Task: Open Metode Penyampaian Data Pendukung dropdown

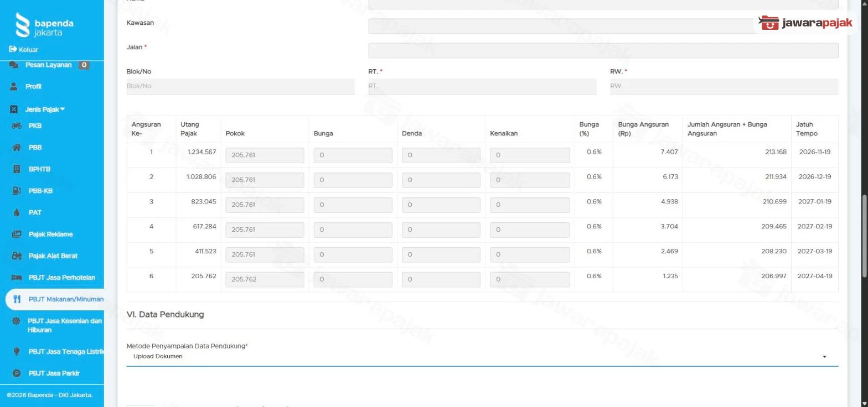Action: pyautogui.click(x=482, y=357)
